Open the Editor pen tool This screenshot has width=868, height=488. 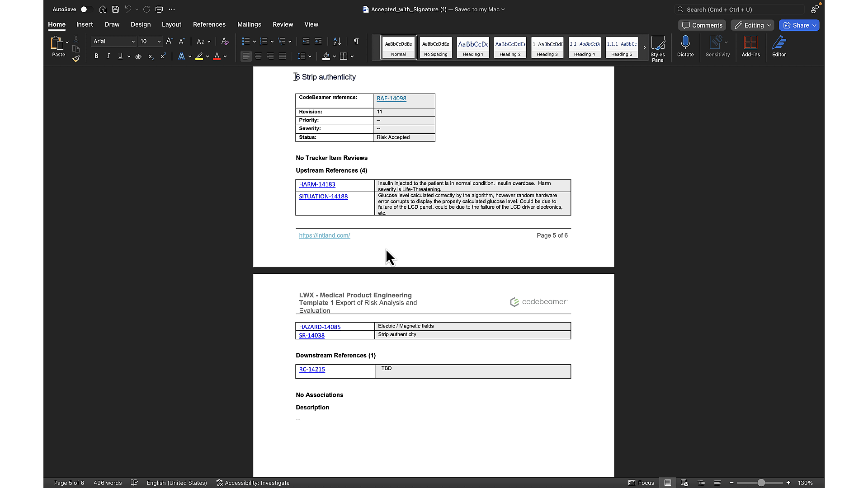[x=779, y=47]
